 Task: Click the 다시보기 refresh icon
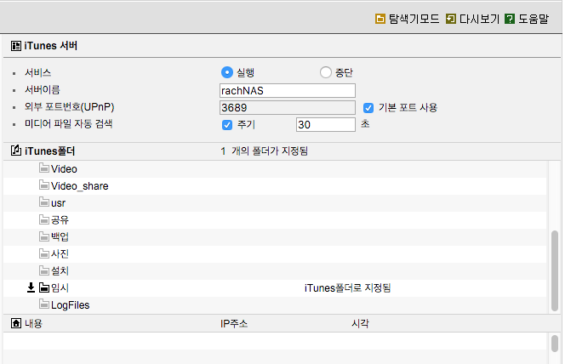pos(450,19)
